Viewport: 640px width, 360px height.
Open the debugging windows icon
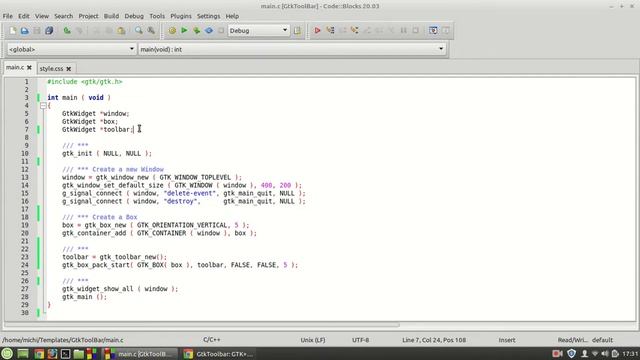(433, 31)
